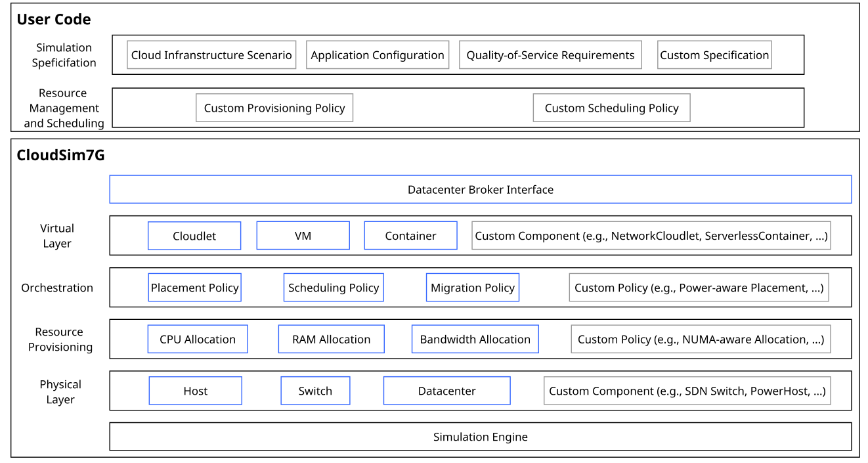Click the RAM Allocation box
This screenshot has width=868, height=463.
pos(331,340)
